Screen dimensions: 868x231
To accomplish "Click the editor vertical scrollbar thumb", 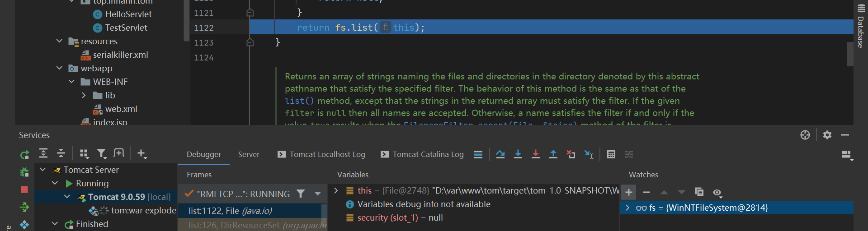I will pyautogui.click(x=850, y=54).
